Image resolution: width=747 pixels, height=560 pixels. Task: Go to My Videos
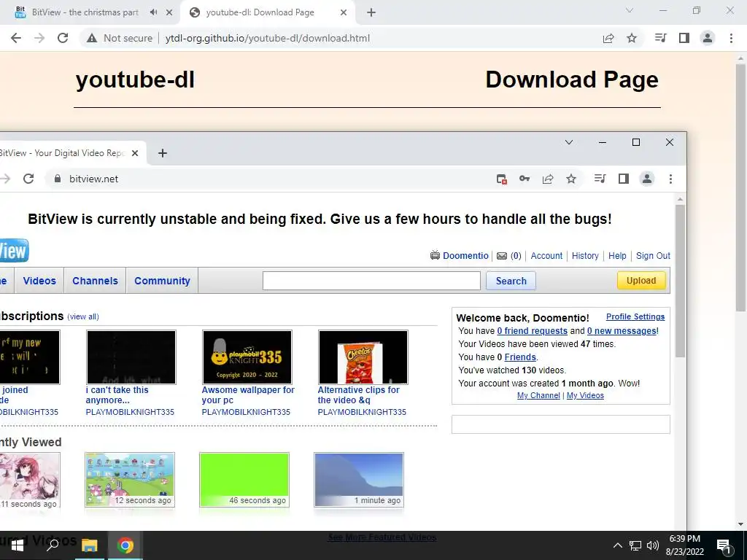tap(585, 395)
